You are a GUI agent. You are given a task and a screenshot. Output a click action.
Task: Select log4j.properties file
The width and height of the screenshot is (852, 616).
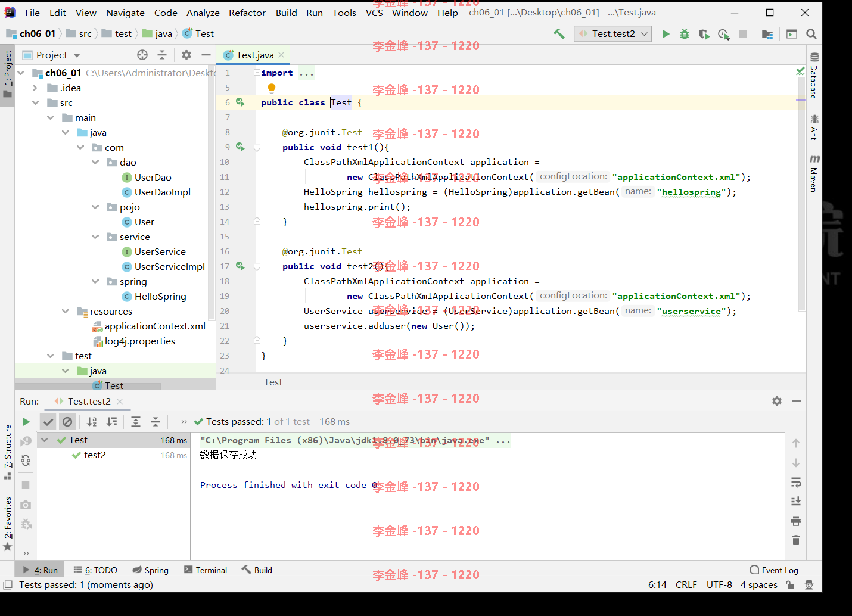pyautogui.click(x=140, y=341)
